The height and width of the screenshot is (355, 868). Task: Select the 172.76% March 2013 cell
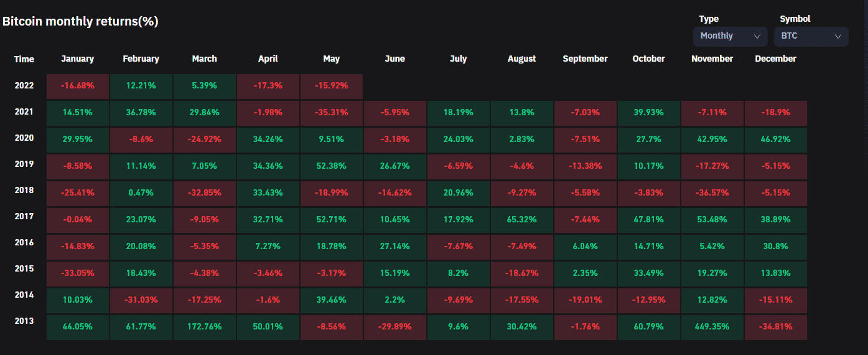coord(204,326)
